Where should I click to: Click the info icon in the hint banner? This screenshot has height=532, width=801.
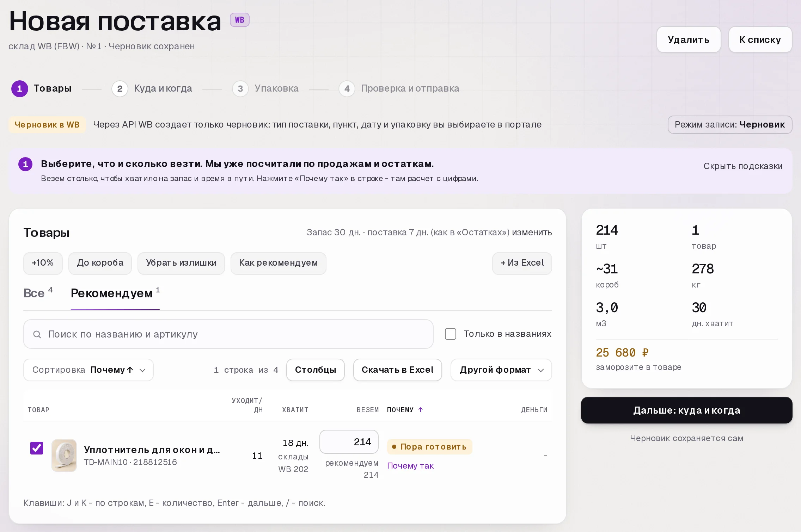click(x=25, y=164)
